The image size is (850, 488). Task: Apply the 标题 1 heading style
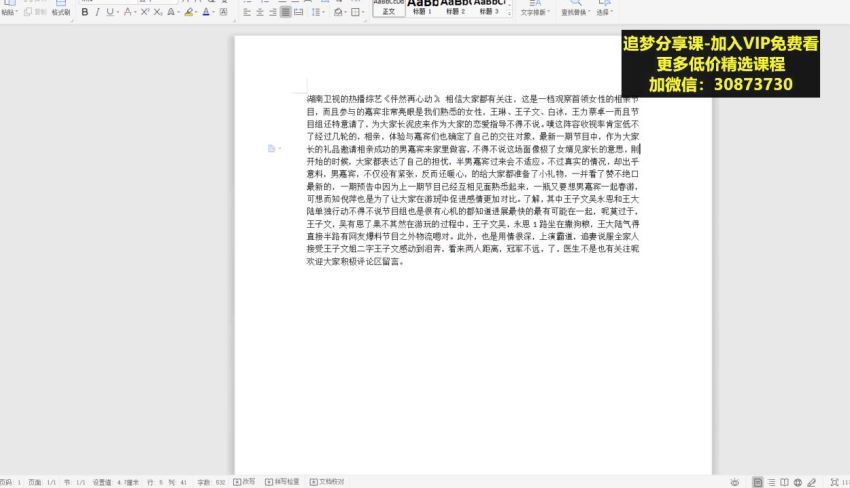point(422,8)
